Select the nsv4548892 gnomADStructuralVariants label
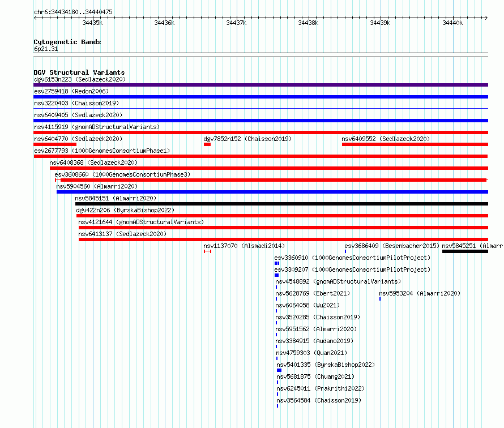The height and width of the screenshot is (428, 504). coord(339,281)
